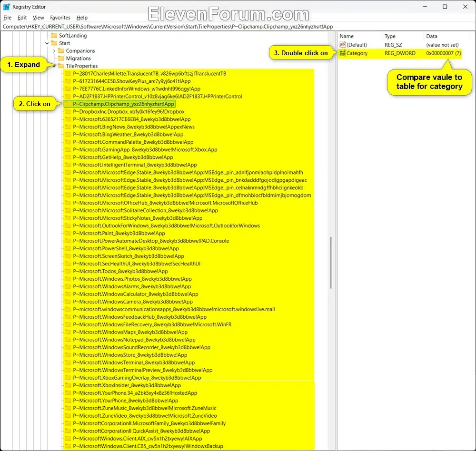Click folder icon of PowerAutomateDesktop key
This screenshot has width=476, height=451.
[68, 241]
